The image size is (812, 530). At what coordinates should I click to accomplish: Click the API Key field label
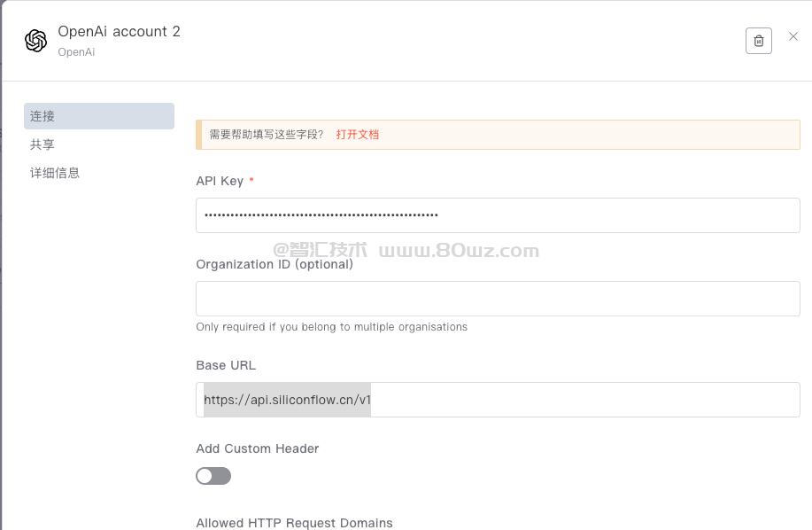pos(220,181)
